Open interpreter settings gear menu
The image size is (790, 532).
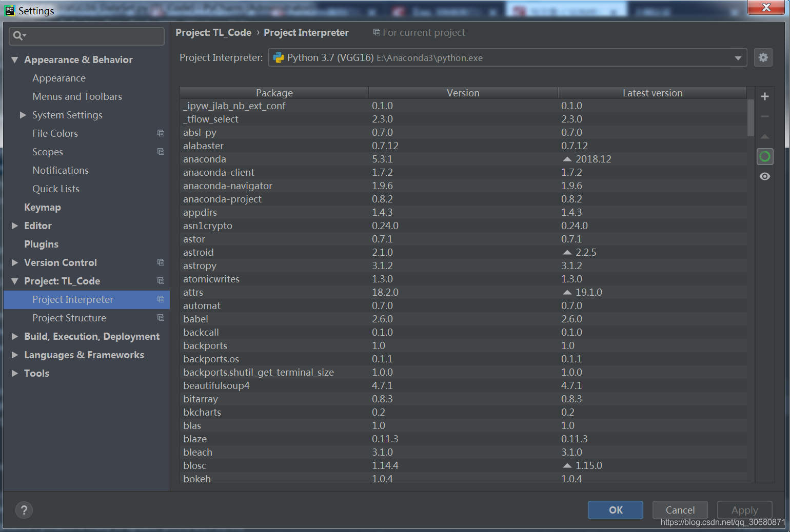(763, 57)
